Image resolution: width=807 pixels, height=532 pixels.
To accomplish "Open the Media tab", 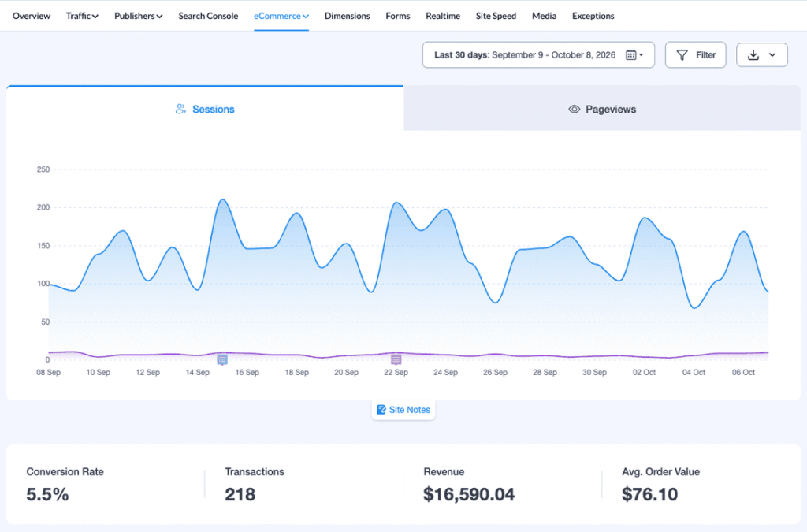I will click(x=544, y=16).
